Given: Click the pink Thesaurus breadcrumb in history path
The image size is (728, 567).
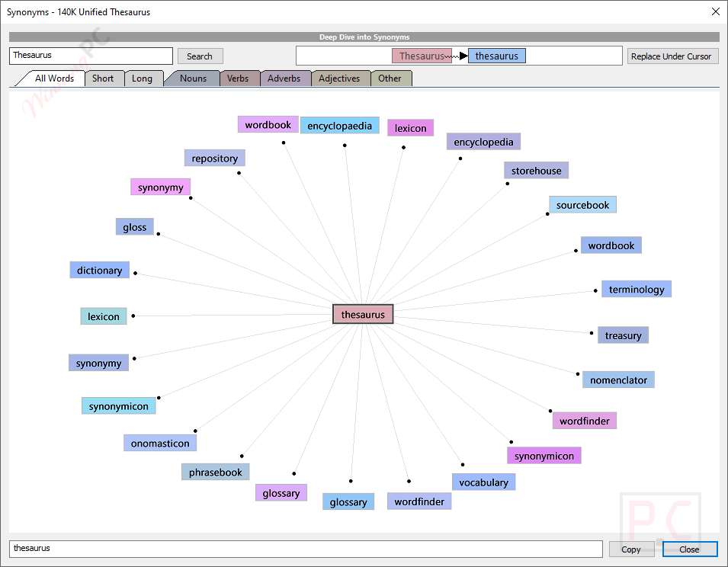Looking at the screenshot, I should [422, 56].
